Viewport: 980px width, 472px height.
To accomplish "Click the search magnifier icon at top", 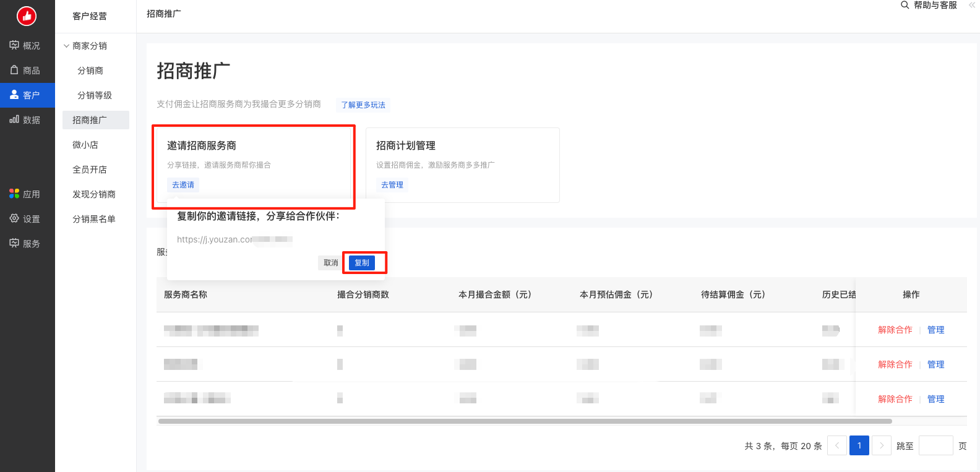I will click(x=905, y=5).
